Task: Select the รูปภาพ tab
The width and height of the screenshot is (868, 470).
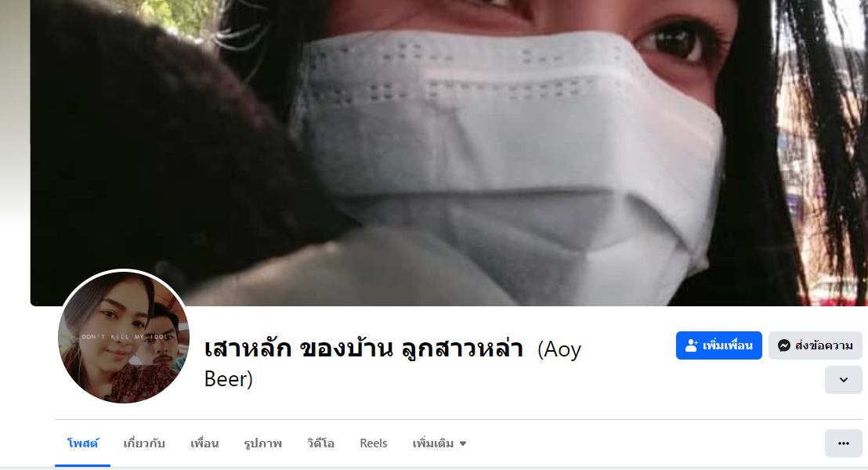Action: [x=263, y=443]
